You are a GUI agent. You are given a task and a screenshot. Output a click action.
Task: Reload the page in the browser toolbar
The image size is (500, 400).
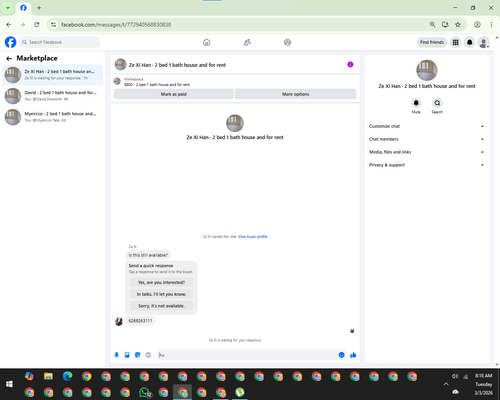tap(37, 25)
